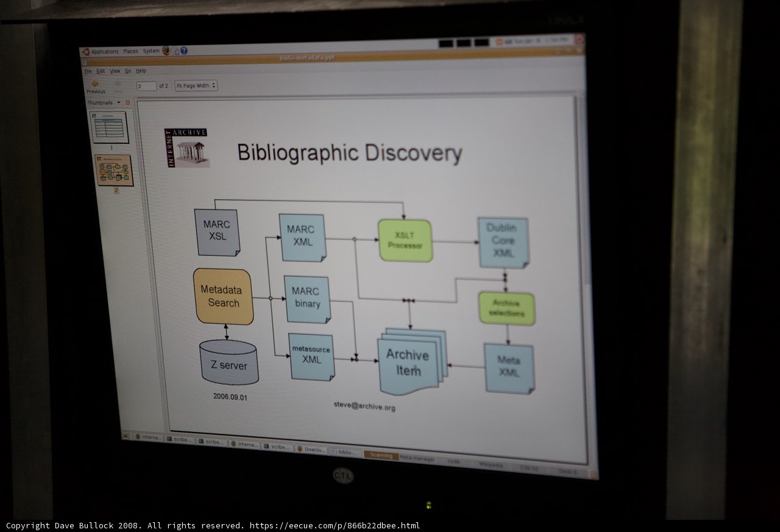This screenshot has height=532, width=780.
Task: Click the MARC XML document shape
Action: coord(302,238)
